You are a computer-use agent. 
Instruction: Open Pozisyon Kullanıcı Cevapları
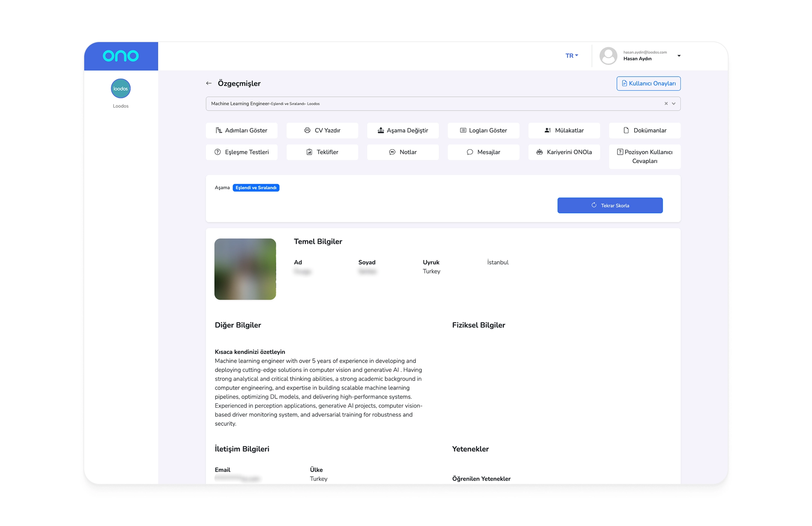coord(644,157)
